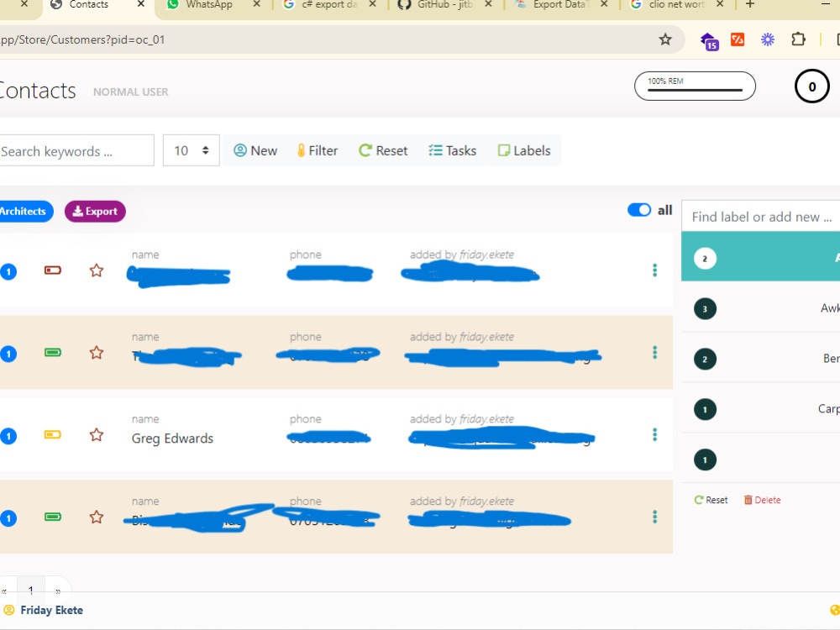The image size is (840, 630).
Task: Click the Friday Ekete user name
Action: (51, 610)
